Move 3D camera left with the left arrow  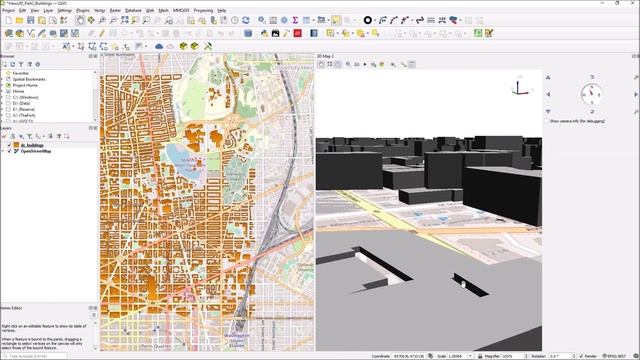click(x=548, y=94)
